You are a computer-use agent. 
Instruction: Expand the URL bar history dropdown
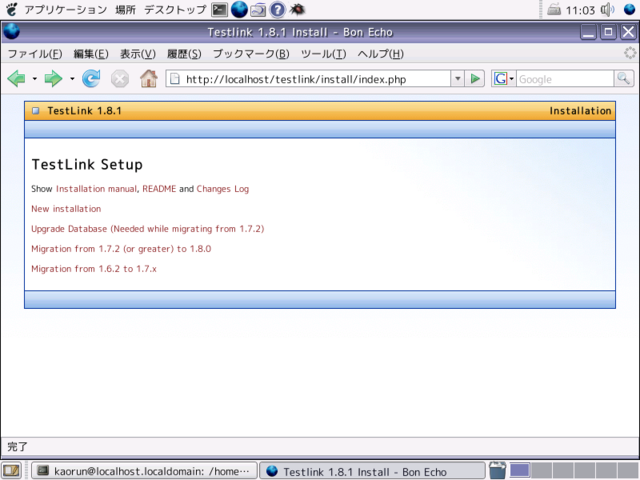(458, 78)
